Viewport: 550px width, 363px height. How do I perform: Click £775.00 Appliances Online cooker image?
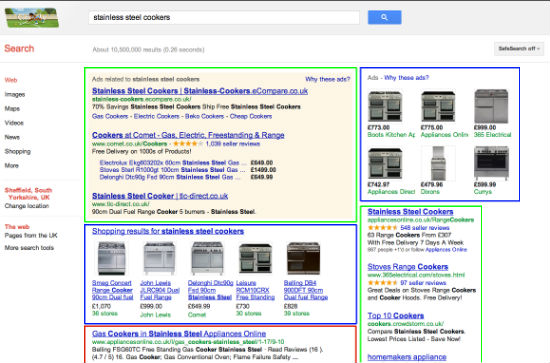click(x=438, y=106)
